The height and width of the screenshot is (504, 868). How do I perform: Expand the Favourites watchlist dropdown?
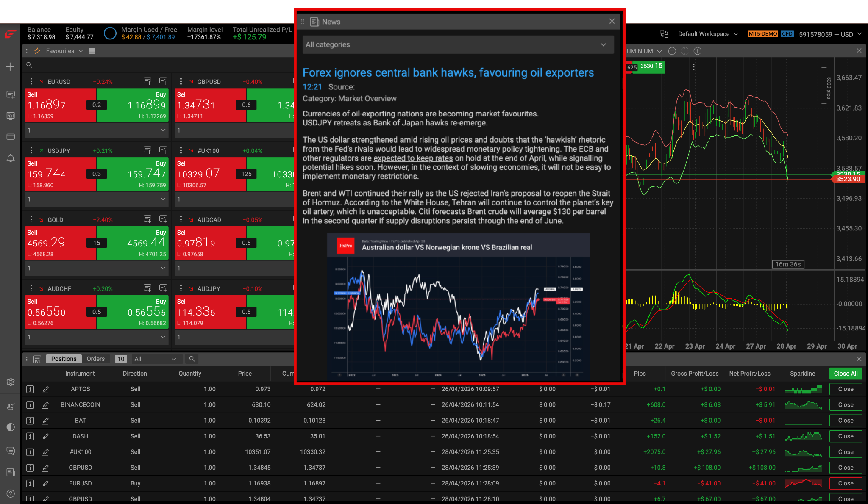coord(81,51)
